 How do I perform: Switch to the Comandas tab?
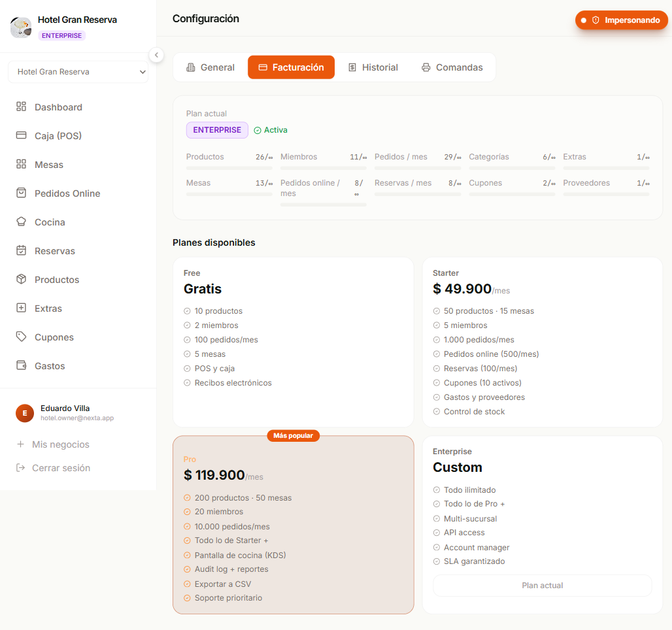pyautogui.click(x=452, y=67)
